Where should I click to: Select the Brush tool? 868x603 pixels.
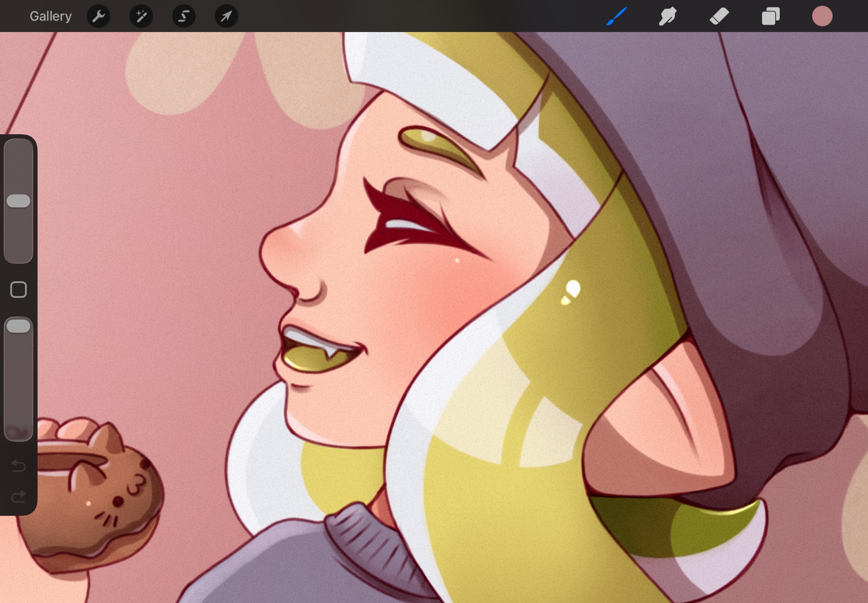[x=616, y=16]
